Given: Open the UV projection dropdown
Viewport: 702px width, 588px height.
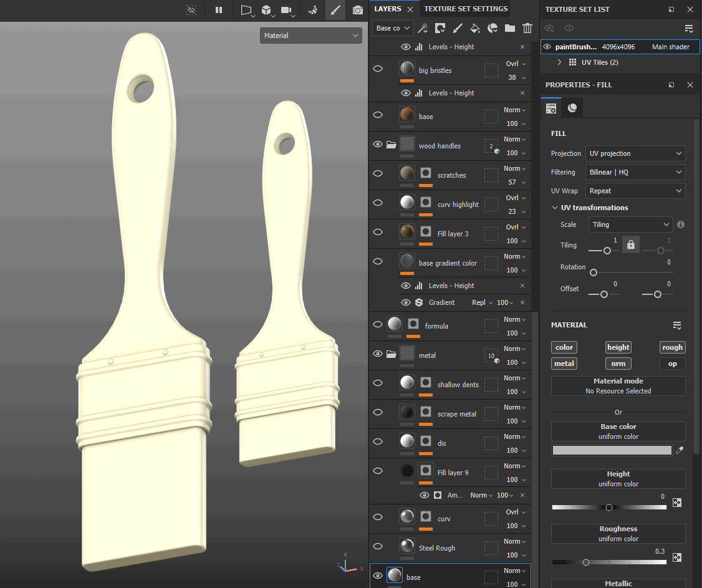Looking at the screenshot, I should tap(635, 153).
